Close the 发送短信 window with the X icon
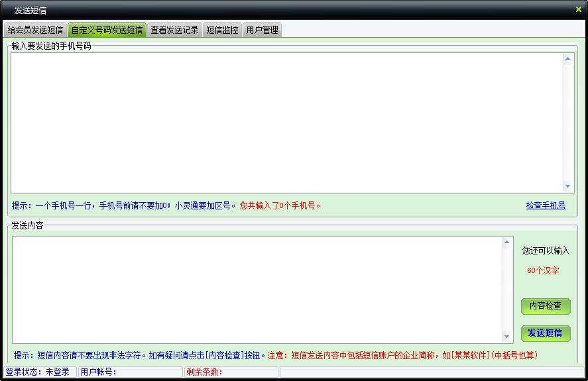This screenshot has width=588, height=381. point(578,9)
